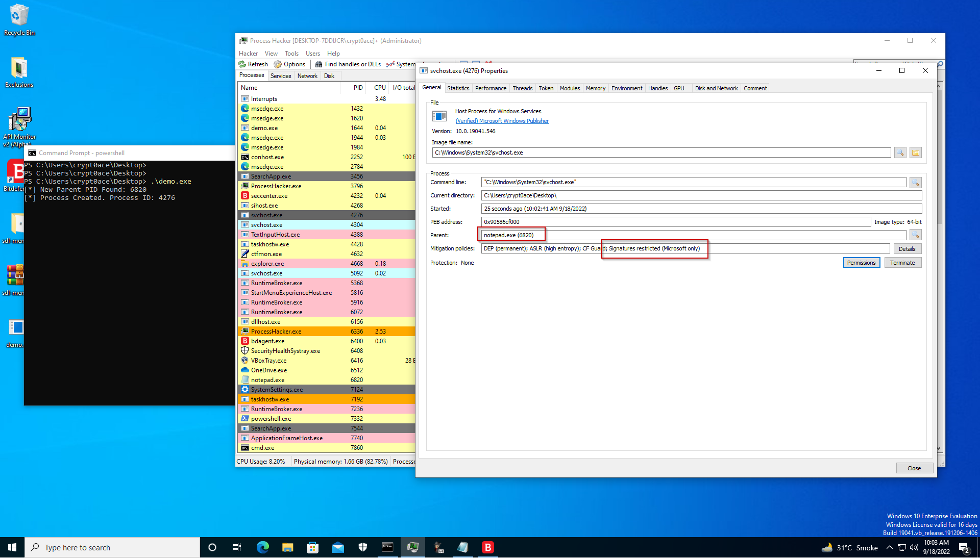This screenshot has height=558, width=980.
Task: Click the magnifier beside Image file name
Action: (x=900, y=153)
